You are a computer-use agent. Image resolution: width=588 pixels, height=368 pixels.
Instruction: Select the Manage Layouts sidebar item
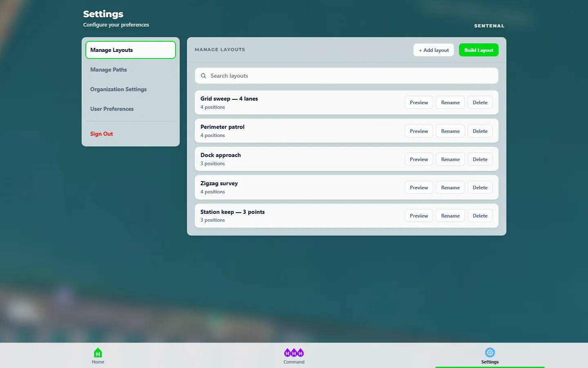point(131,50)
